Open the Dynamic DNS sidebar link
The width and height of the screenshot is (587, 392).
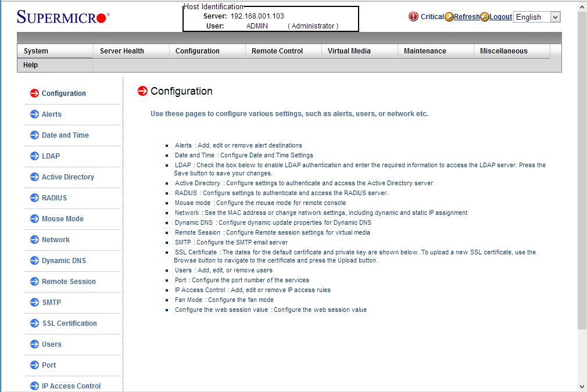pos(64,261)
